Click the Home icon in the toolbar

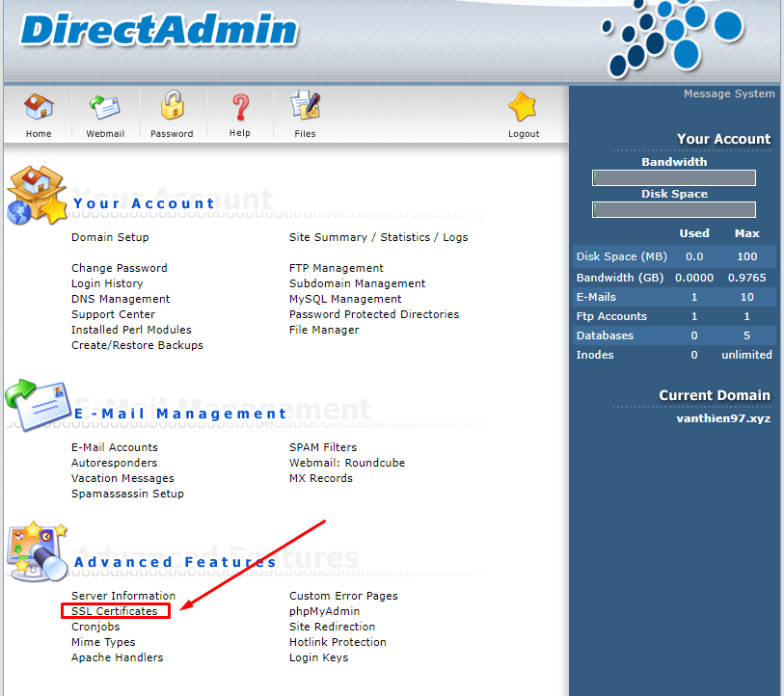click(x=39, y=108)
